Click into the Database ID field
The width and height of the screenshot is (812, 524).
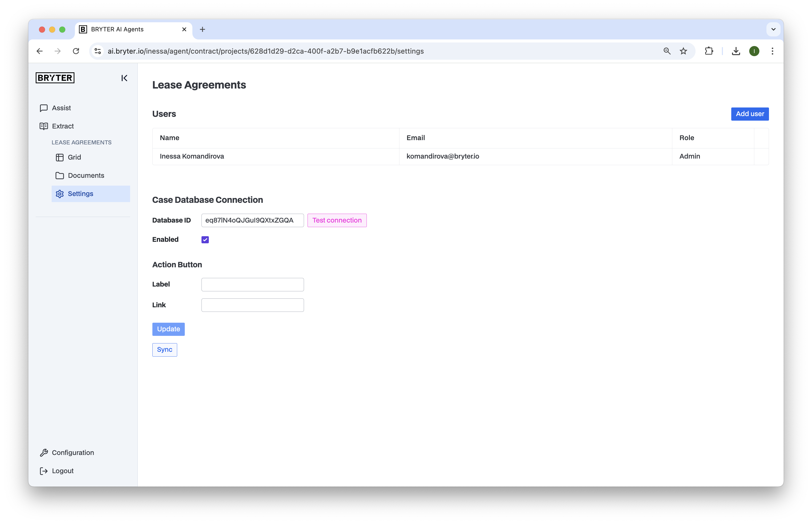pyautogui.click(x=252, y=221)
